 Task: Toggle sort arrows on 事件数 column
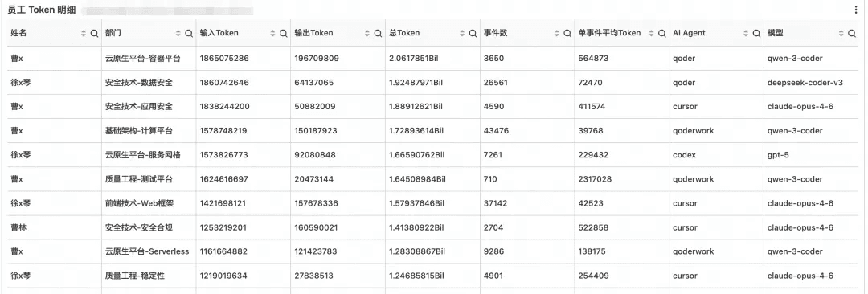[x=557, y=33]
